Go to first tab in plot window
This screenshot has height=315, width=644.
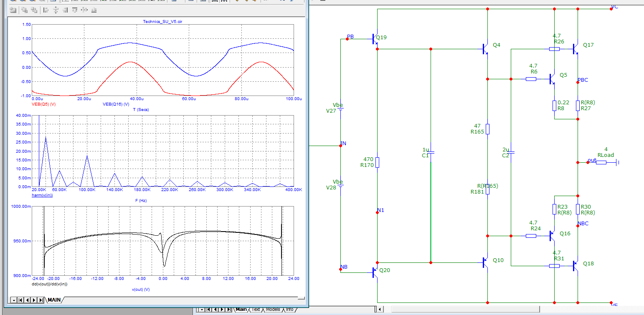20,300
